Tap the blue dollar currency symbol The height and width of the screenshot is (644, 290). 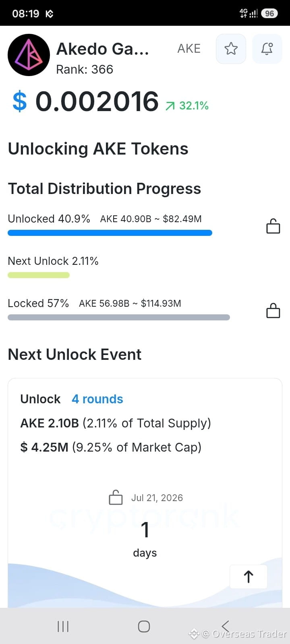20,101
